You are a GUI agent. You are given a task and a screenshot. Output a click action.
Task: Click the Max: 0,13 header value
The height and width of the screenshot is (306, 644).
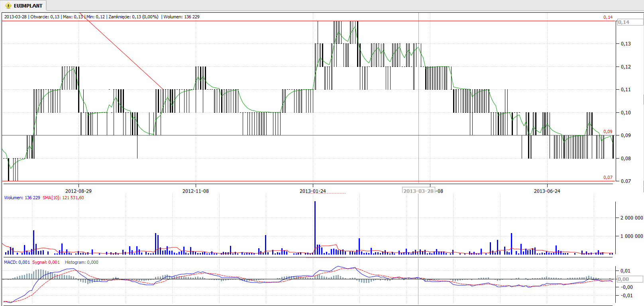[x=73, y=17]
